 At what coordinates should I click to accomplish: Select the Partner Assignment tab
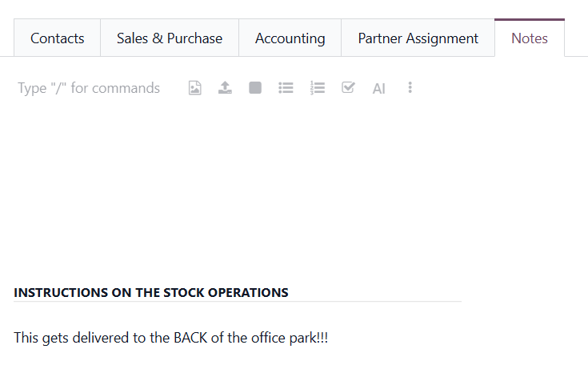(418, 38)
